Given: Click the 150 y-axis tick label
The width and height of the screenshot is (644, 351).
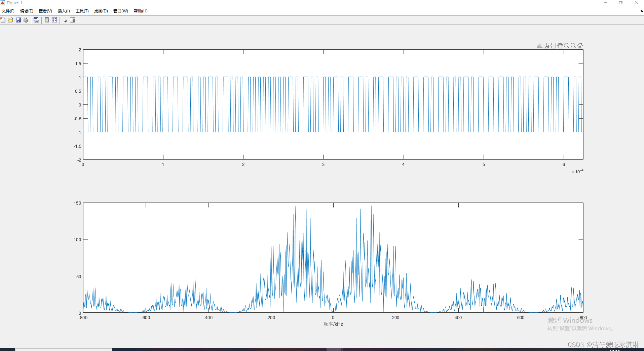Looking at the screenshot, I should click(78, 203).
